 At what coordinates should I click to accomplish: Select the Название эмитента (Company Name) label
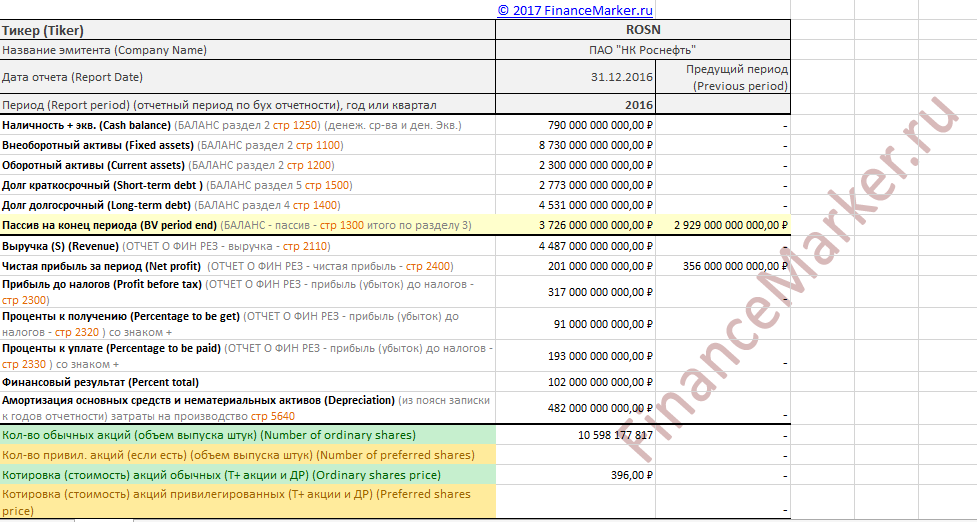click(x=248, y=50)
